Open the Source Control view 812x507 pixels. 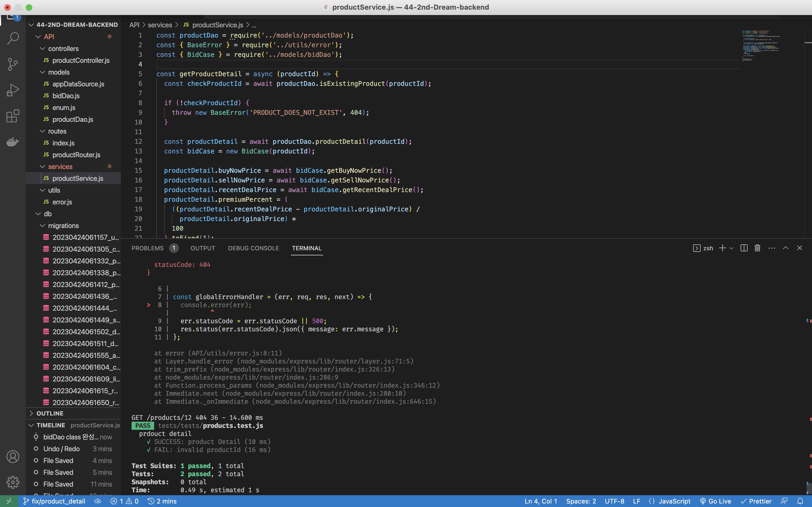pos(13,64)
